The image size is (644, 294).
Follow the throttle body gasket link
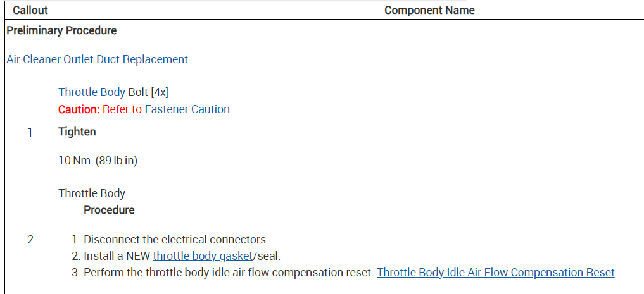[203, 256]
